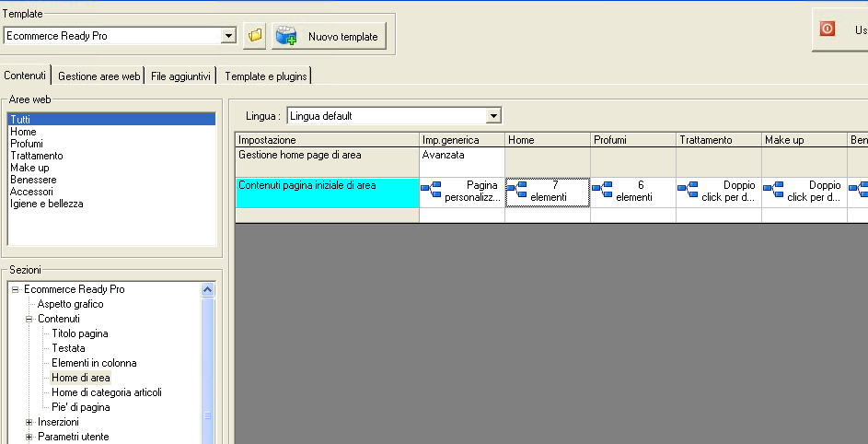Viewport: 868px width, 444px height.
Task: Select Testata tree item
Action: coord(68,348)
